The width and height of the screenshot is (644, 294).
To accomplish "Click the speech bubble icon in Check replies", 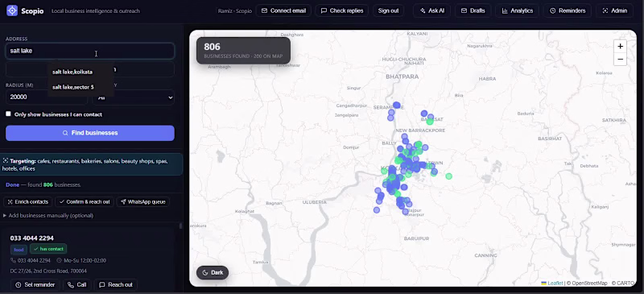I will click(324, 10).
